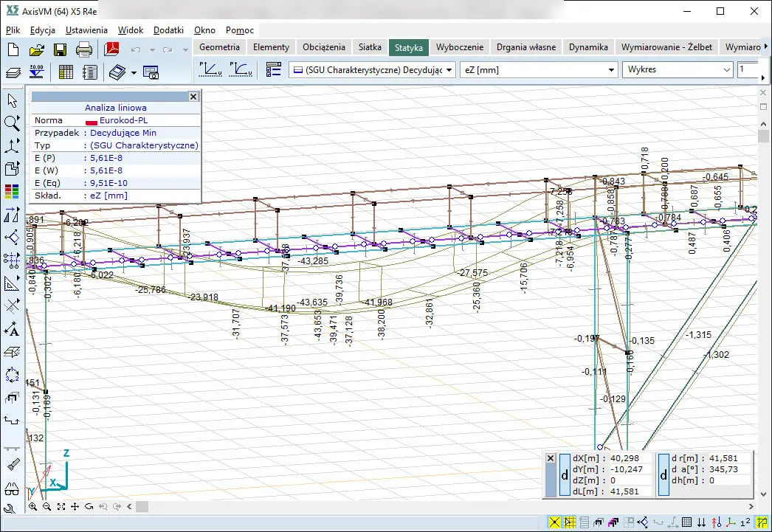The image size is (772, 532).
Task: Export to PDF using the red Acrobat icon
Action: coord(111,49)
